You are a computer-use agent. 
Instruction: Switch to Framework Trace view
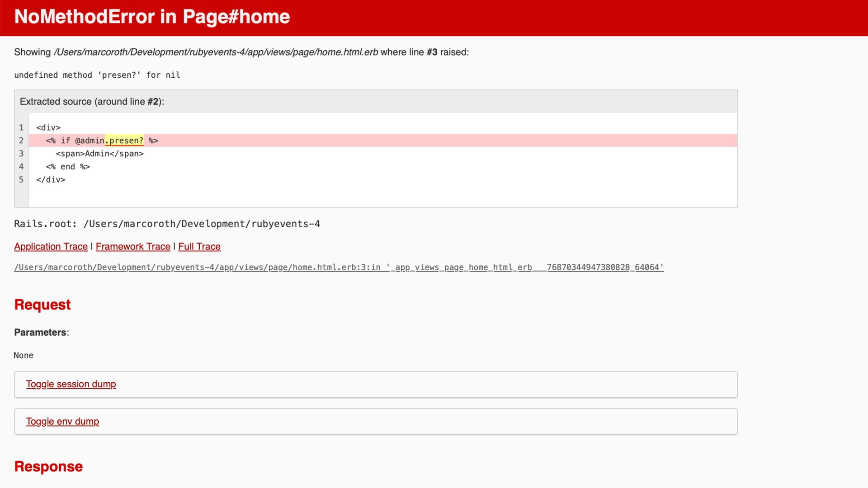point(133,246)
